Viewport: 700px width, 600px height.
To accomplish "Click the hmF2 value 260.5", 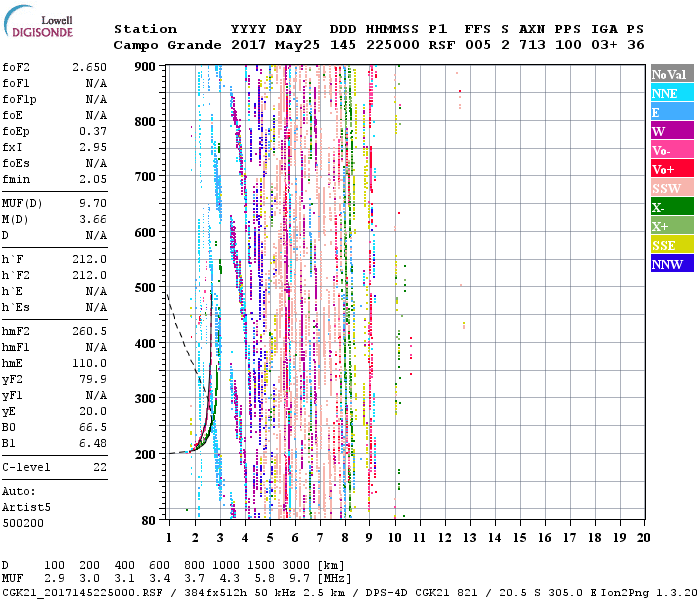I will coord(89,331).
